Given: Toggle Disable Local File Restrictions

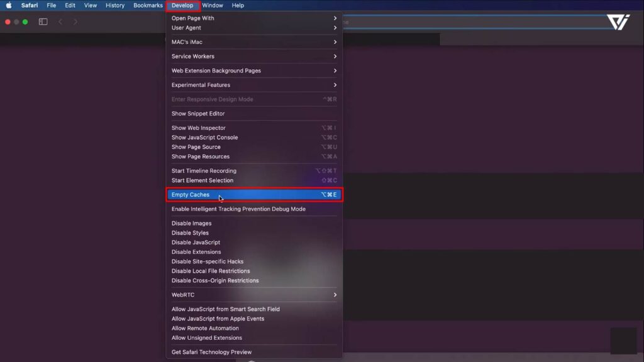Looking at the screenshot, I should (x=254, y=271).
